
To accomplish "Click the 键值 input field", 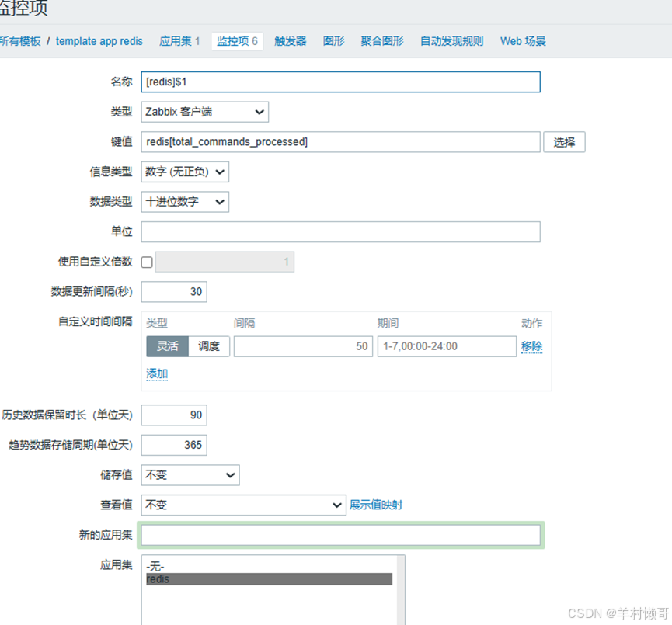I will click(341, 142).
